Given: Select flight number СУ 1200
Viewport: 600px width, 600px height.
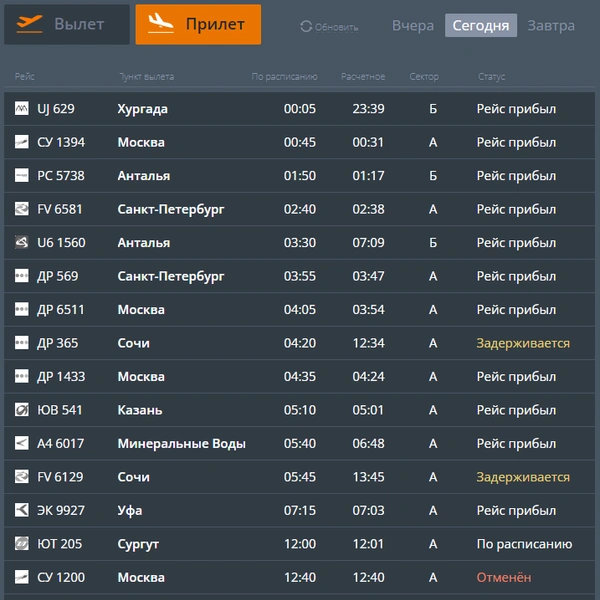Looking at the screenshot, I should point(61,577).
